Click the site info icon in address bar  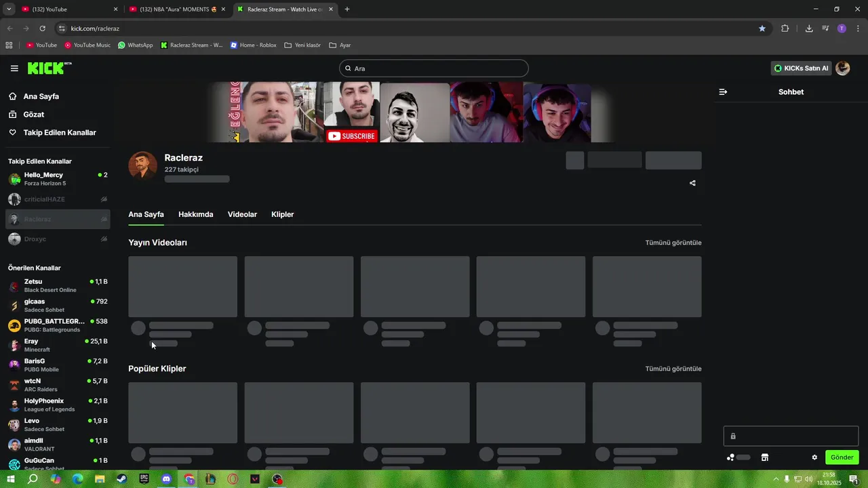pyautogui.click(x=62, y=28)
